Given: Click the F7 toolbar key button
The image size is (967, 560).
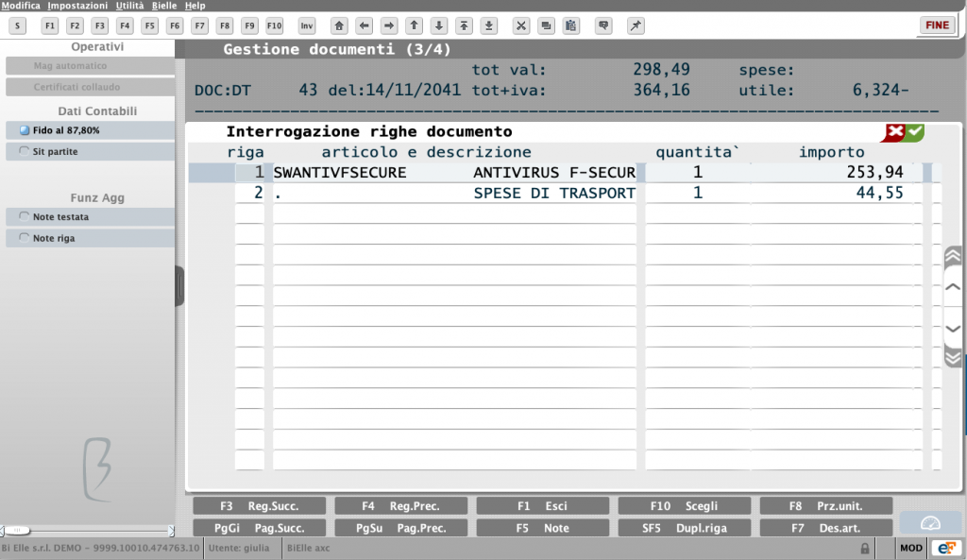Looking at the screenshot, I should [199, 25].
